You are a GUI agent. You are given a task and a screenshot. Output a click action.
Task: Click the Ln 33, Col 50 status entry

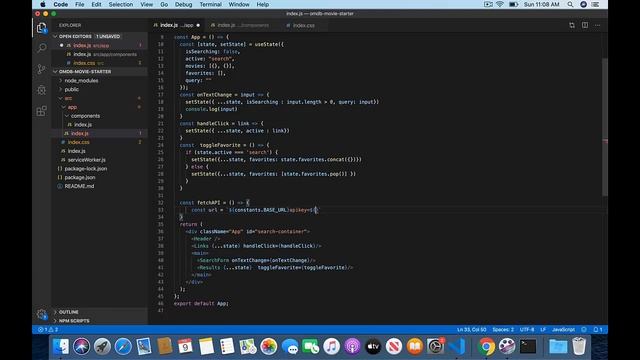471,329
